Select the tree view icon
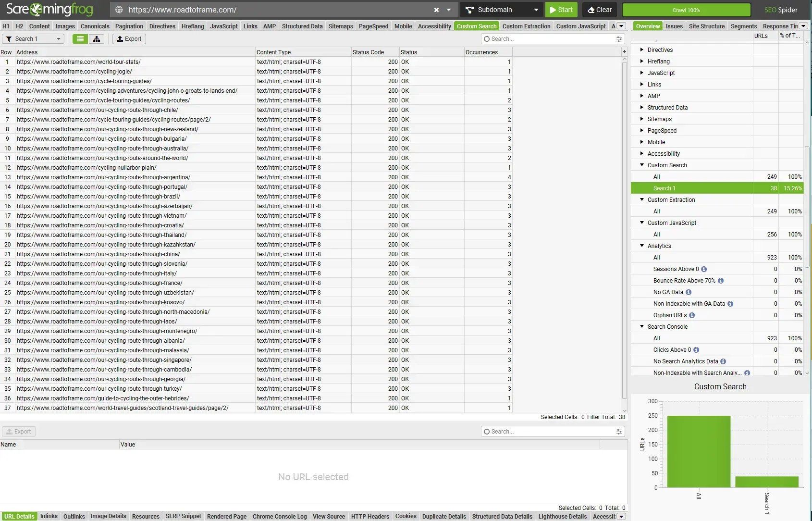The height and width of the screenshot is (521, 812). 97,39
